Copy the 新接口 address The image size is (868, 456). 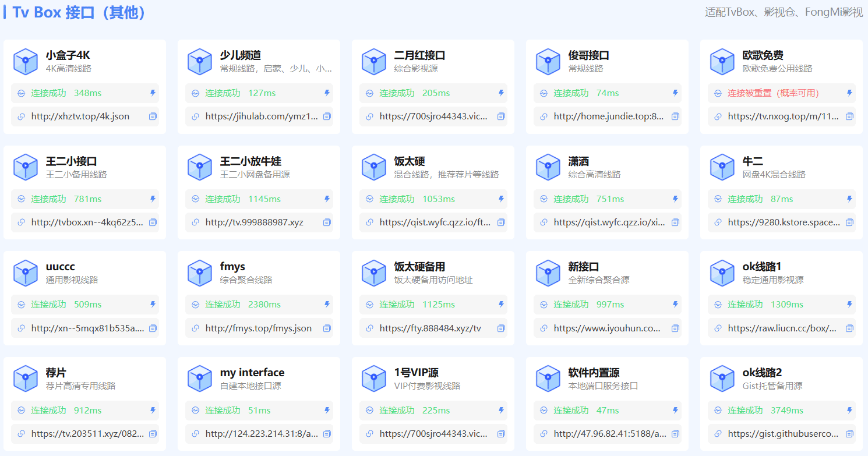tap(675, 328)
